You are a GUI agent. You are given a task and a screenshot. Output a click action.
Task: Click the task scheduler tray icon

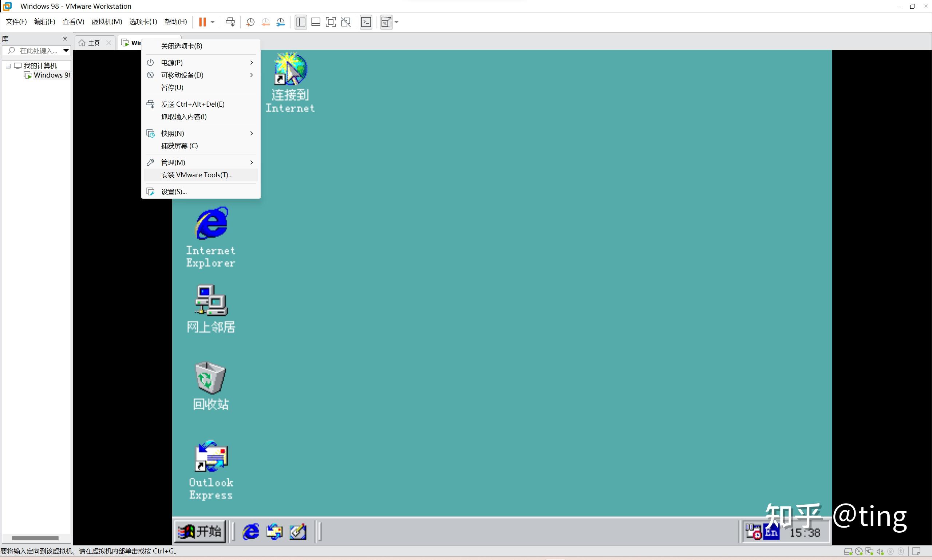pos(753,532)
